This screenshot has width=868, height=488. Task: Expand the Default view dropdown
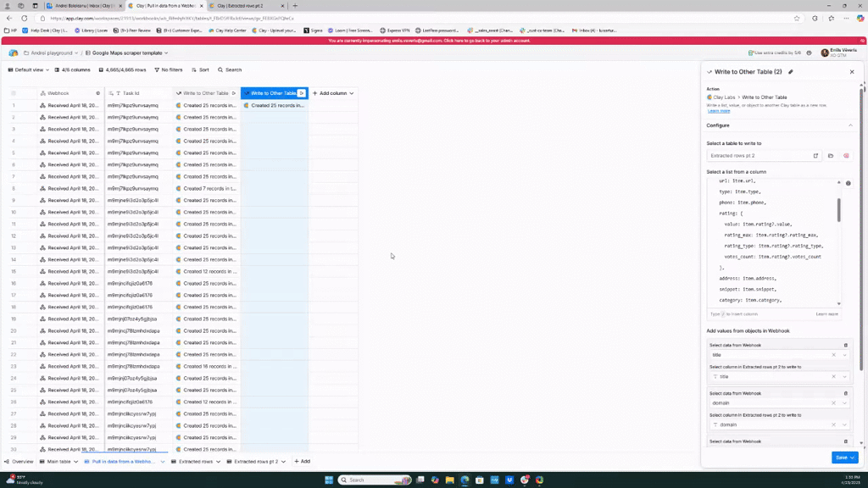click(27, 69)
